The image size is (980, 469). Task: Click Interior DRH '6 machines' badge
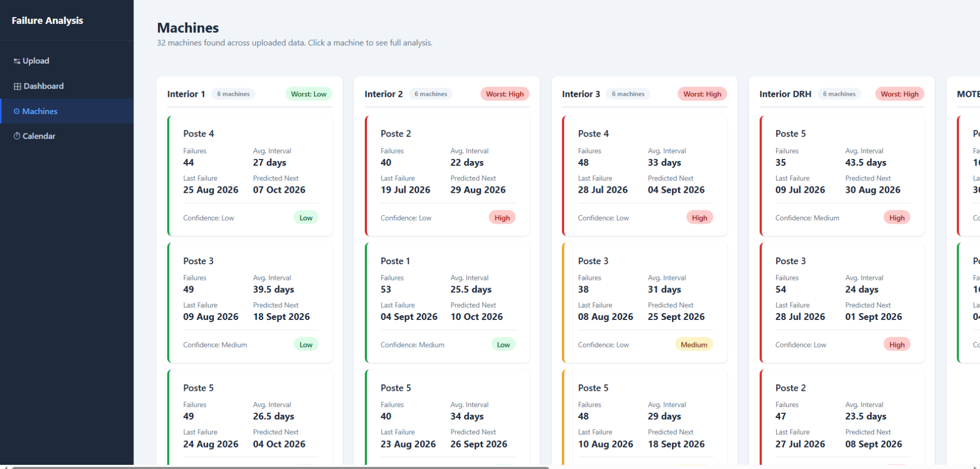point(839,94)
